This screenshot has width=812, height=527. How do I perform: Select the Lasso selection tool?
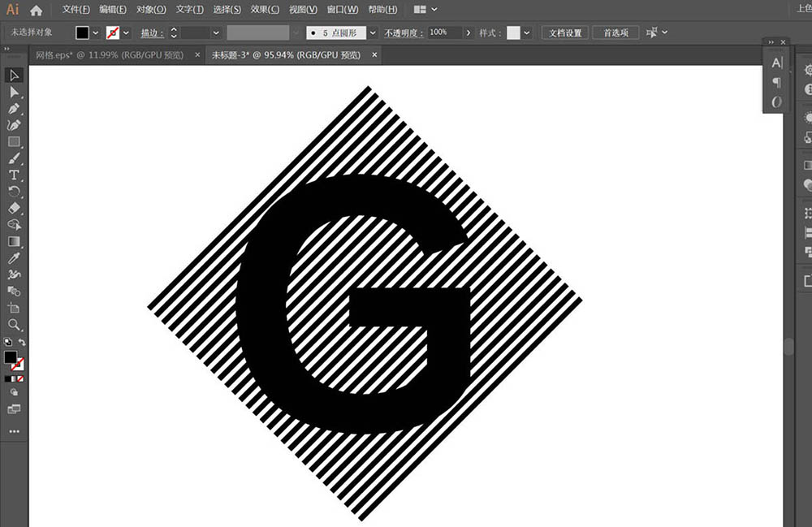[14, 225]
